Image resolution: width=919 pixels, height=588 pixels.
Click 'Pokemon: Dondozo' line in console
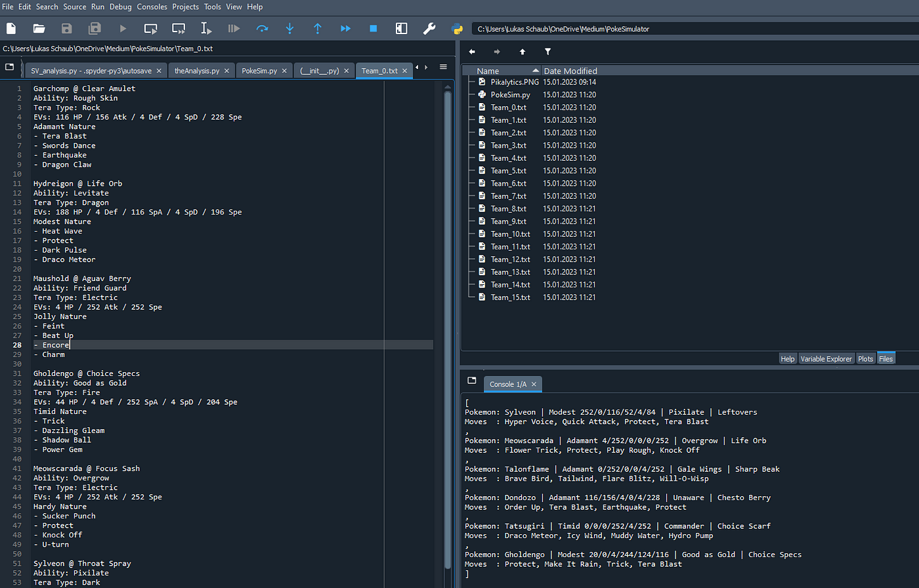click(617, 497)
